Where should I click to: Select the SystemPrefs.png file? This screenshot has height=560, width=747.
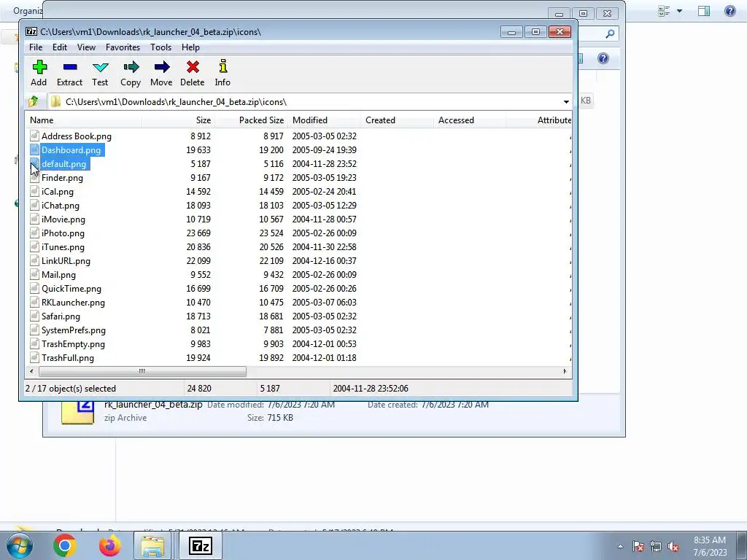[x=74, y=330]
